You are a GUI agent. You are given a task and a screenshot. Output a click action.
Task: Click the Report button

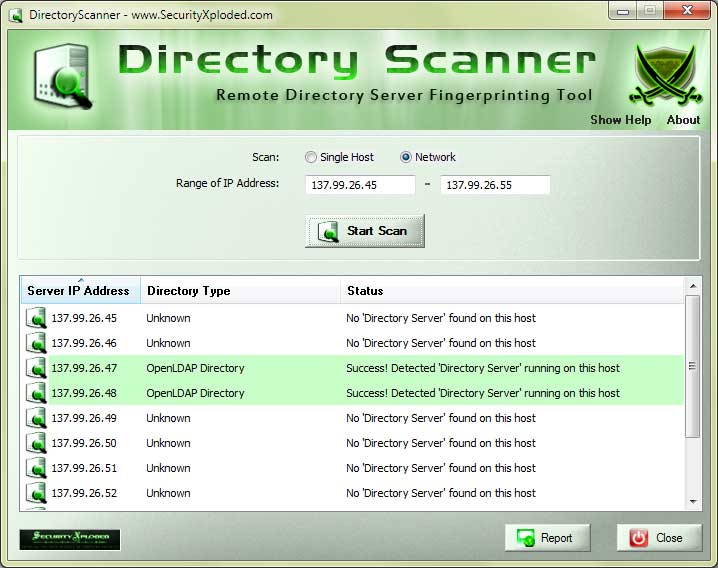tap(547, 538)
